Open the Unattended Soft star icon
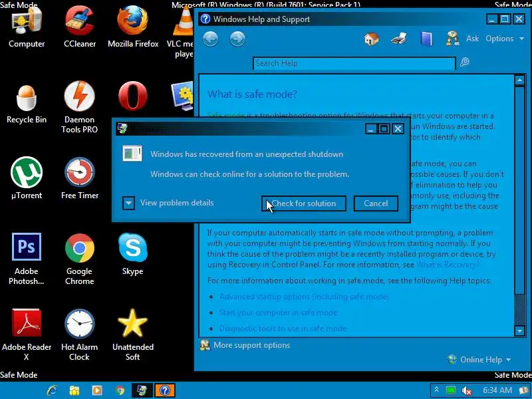This screenshot has height=399, width=532. tap(133, 335)
